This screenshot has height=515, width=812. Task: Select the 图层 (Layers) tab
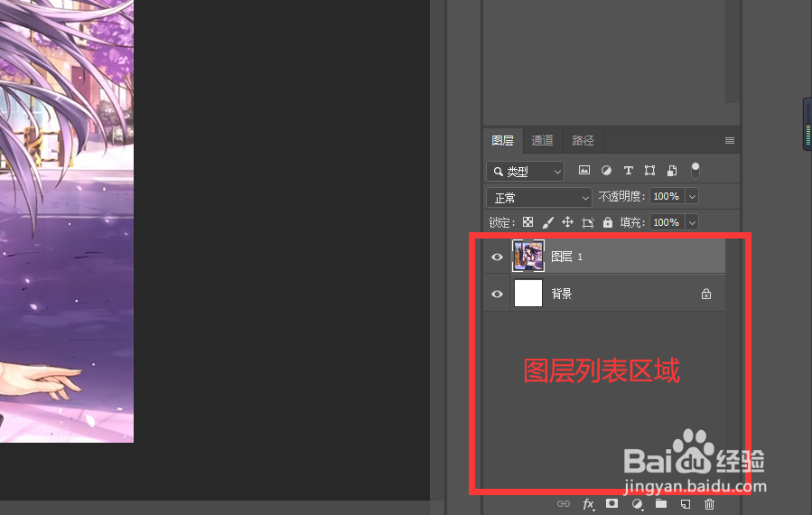502,140
